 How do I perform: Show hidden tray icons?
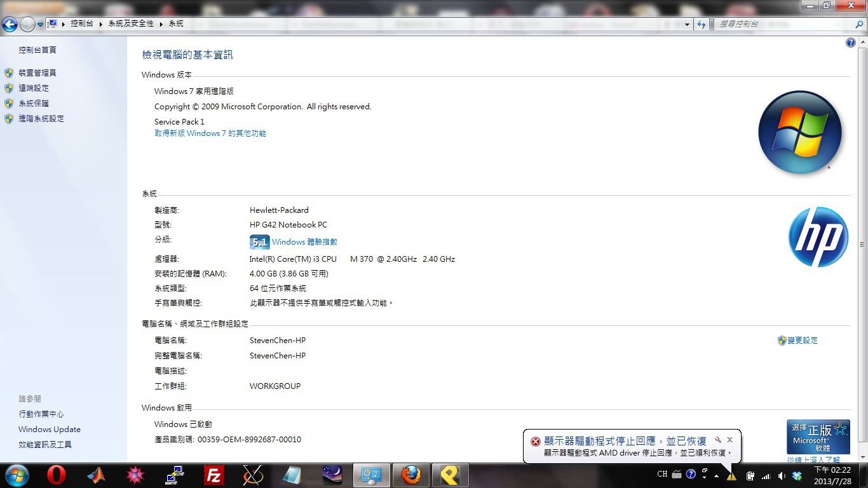point(717,475)
